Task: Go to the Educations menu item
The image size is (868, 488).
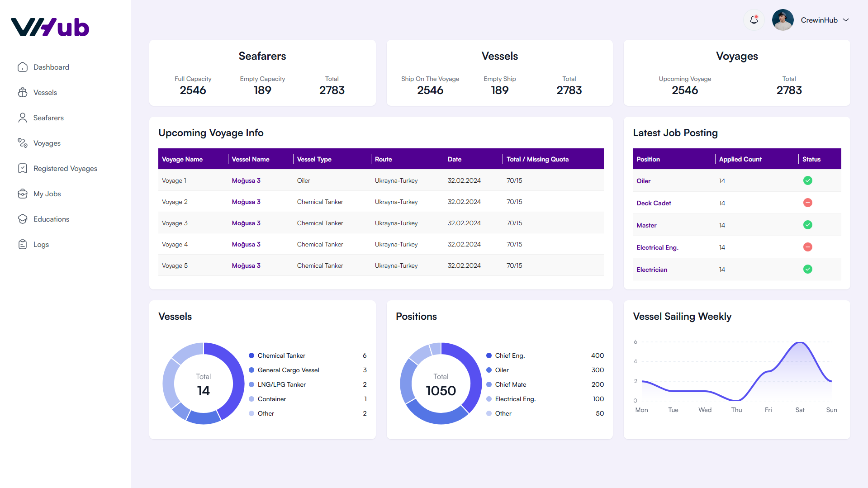Action: (x=51, y=219)
